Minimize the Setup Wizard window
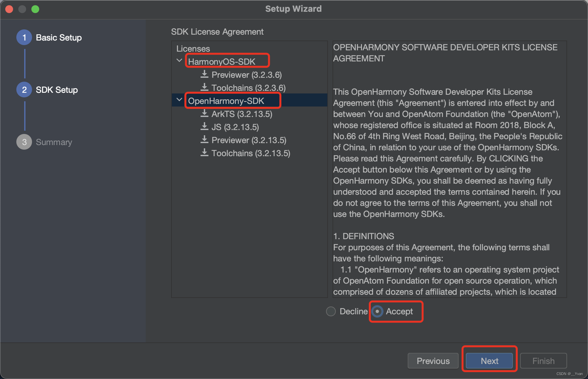Viewport: 588px width, 379px height. 22,9
